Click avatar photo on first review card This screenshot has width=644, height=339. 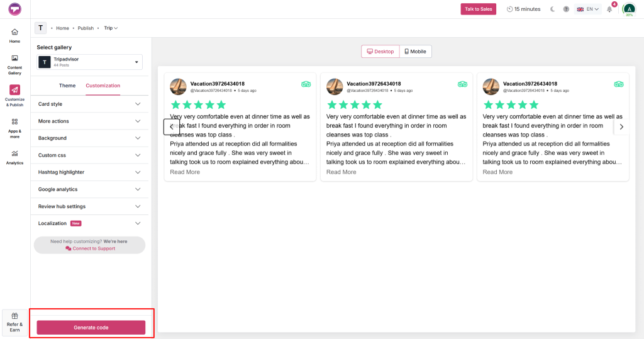pyautogui.click(x=178, y=87)
